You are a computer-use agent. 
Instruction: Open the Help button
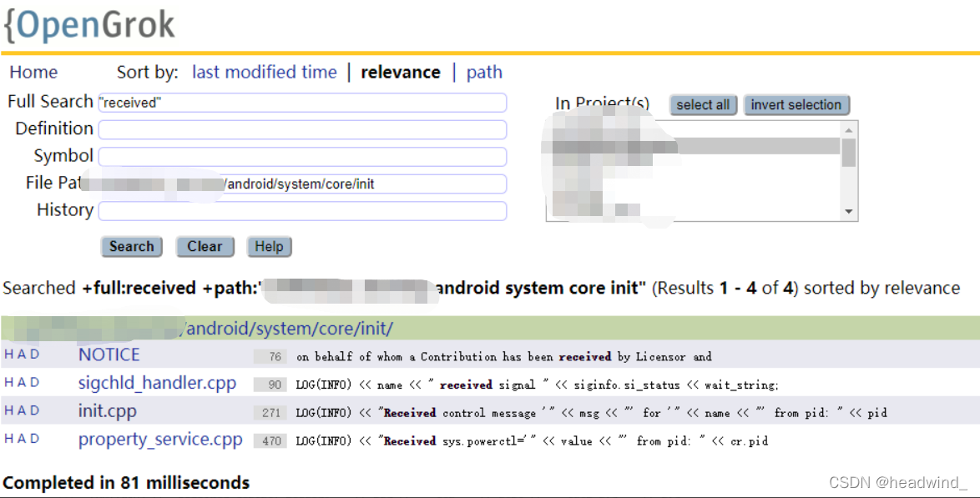(269, 246)
